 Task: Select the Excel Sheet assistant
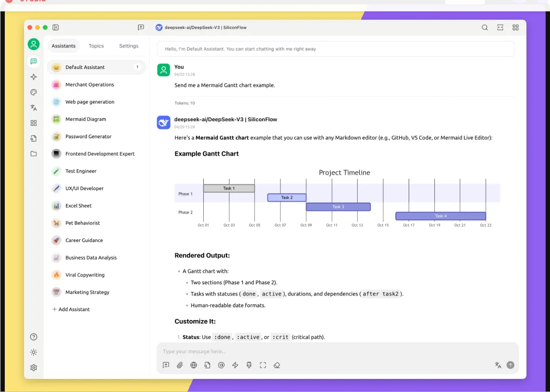96,206
